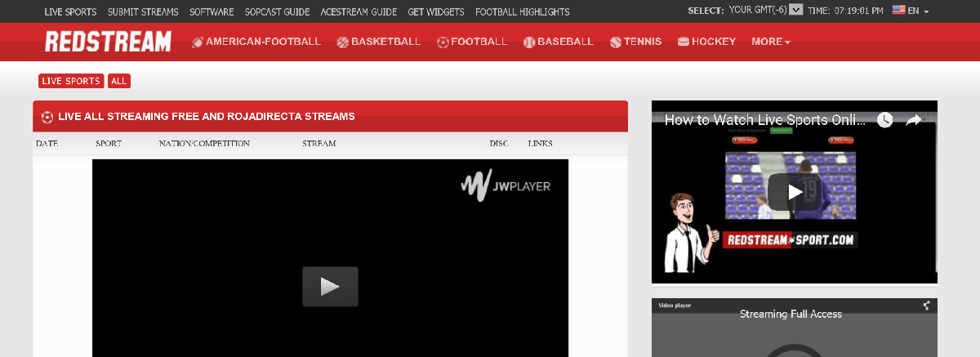Play the How to Watch YouTube video
This screenshot has width=980, height=357.
pos(795,193)
